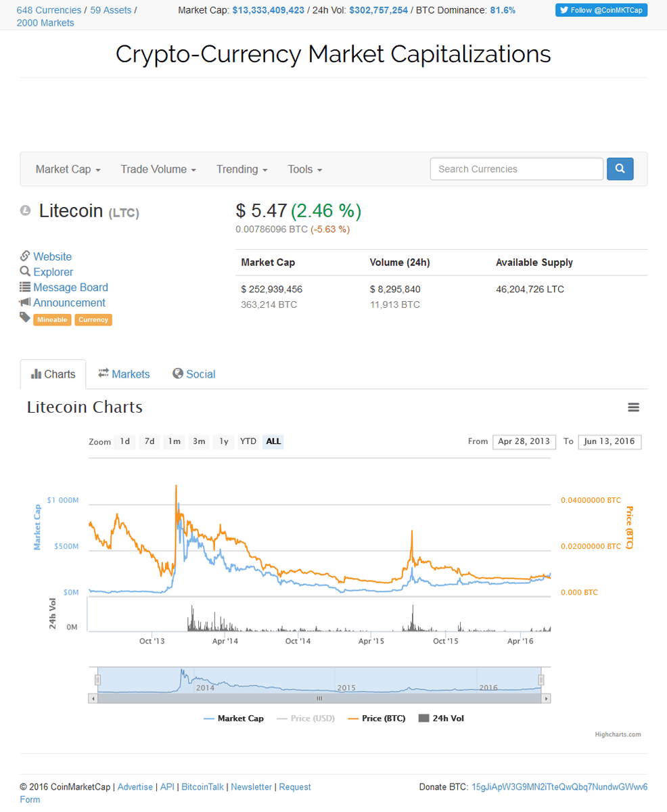Open the Announcement link
The height and width of the screenshot is (812, 667).
tap(70, 303)
